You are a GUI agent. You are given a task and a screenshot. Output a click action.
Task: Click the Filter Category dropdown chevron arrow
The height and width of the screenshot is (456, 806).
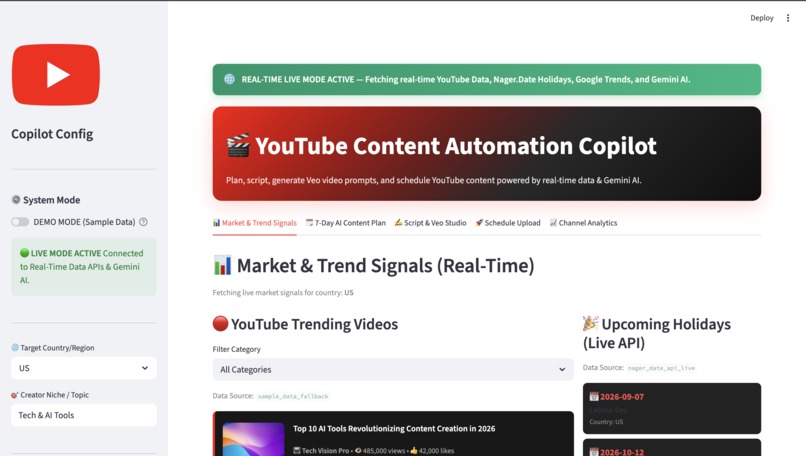coord(562,370)
